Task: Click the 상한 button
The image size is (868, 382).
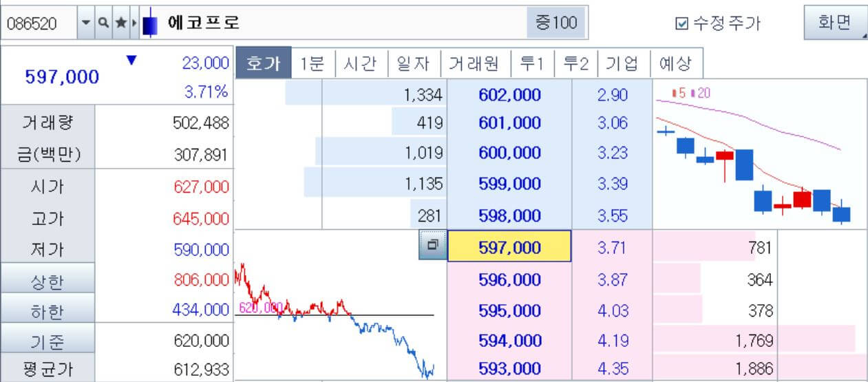Action: [x=47, y=279]
